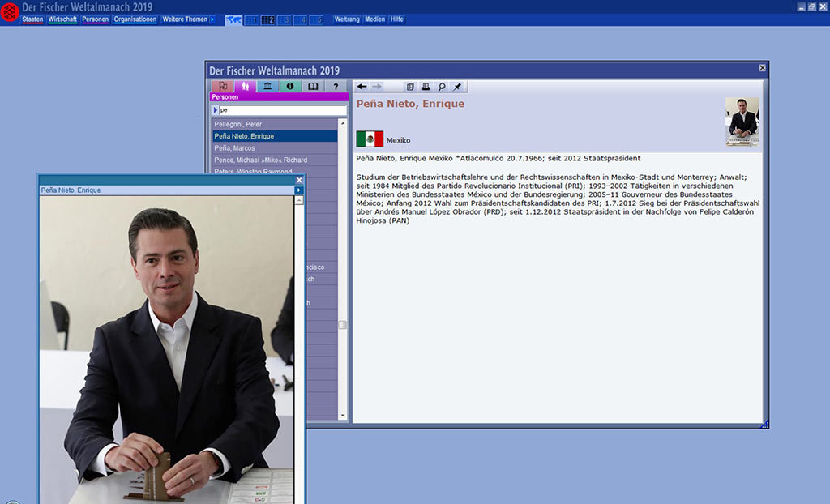Click the large Peña Nieto photo
The height and width of the screenshot is (504, 830).
(167, 349)
